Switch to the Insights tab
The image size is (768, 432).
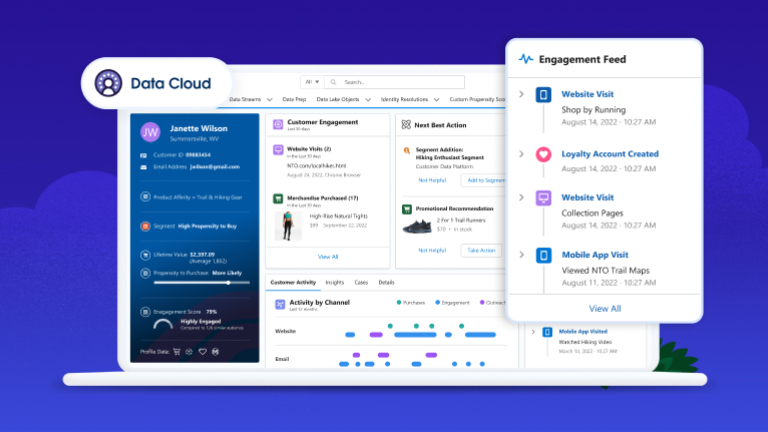click(x=335, y=283)
